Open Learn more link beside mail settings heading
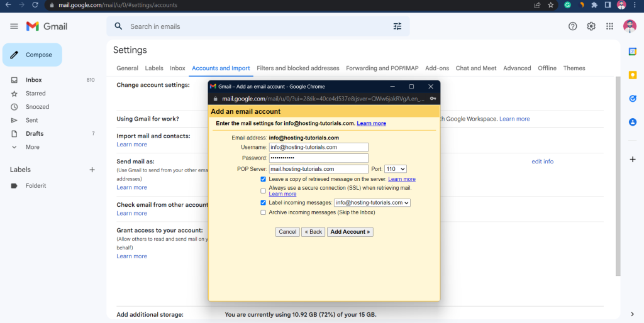The width and height of the screenshot is (644, 323). (371, 123)
